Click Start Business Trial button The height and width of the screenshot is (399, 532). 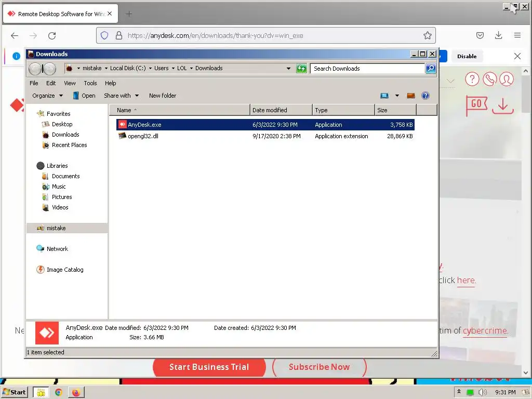tap(209, 367)
